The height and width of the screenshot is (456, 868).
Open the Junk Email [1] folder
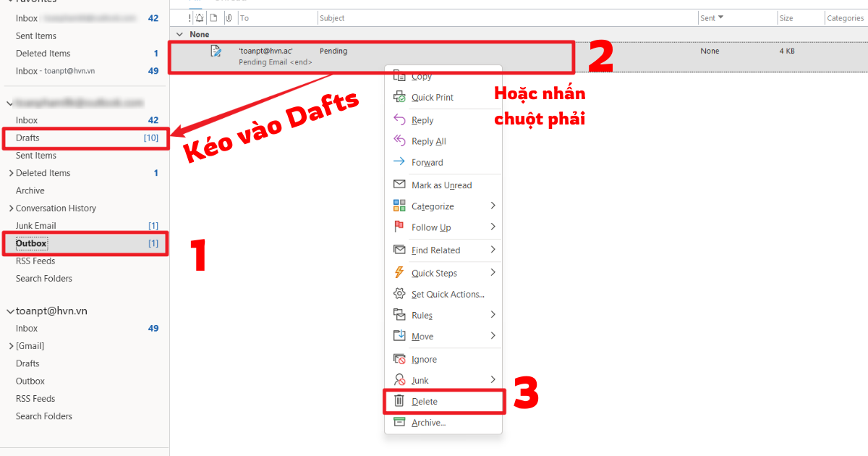[x=85, y=226]
